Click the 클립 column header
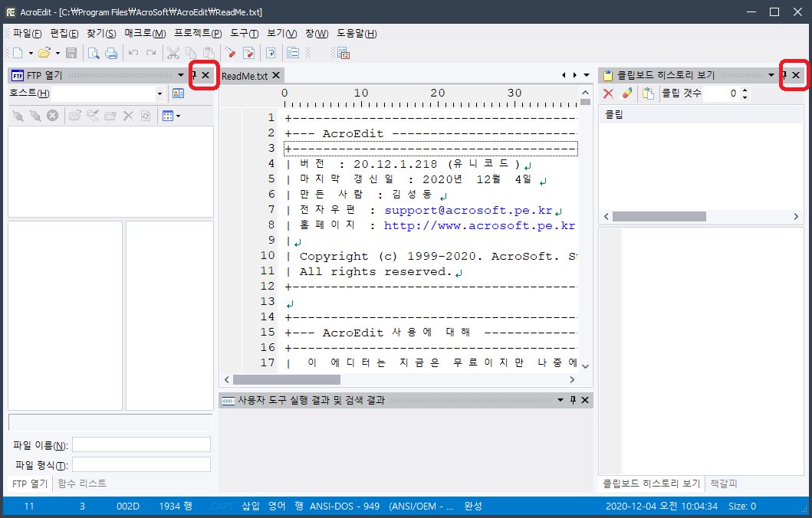The height and width of the screenshot is (518, 812). click(701, 114)
